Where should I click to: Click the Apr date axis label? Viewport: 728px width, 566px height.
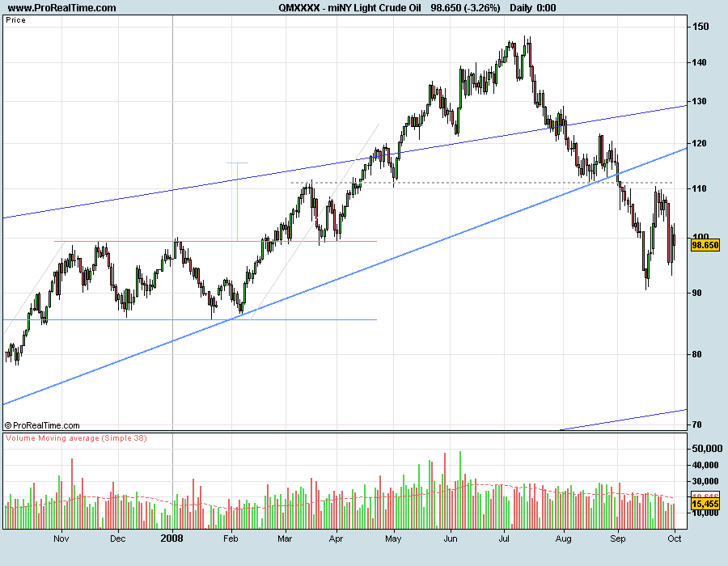pyautogui.click(x=336, y=539)
